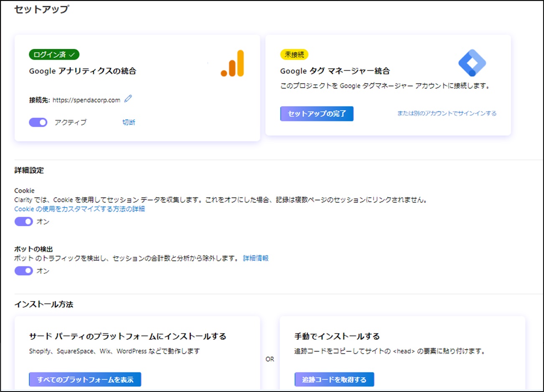The image size is (544, 392).
Task: Open the Cookie の使用をカスタマイズする方法の詳細 link
Action: (79, 209)
